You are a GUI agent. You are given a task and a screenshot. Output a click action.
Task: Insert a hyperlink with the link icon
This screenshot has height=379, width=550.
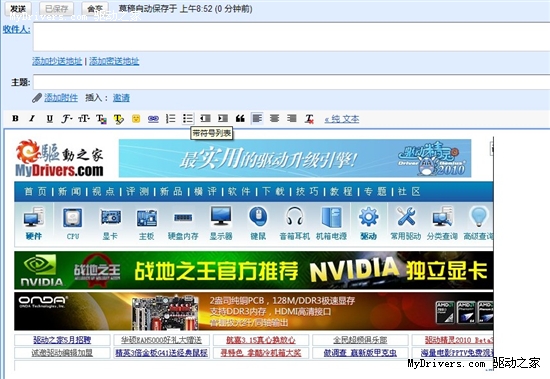pos(153,119)
